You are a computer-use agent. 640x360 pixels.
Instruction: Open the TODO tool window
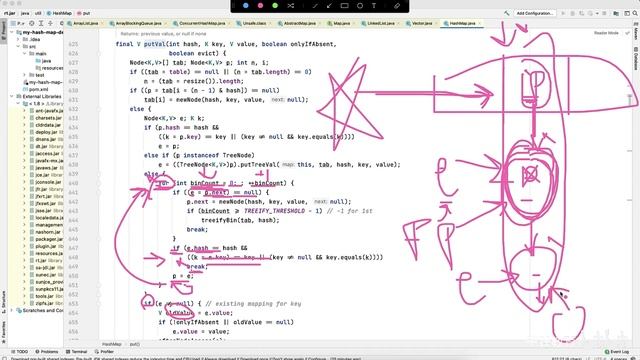[x=20, y=351]
